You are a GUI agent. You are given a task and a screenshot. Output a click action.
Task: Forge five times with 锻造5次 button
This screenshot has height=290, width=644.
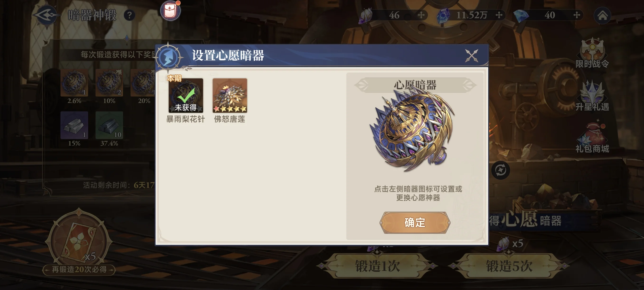[x=509, y=266]
